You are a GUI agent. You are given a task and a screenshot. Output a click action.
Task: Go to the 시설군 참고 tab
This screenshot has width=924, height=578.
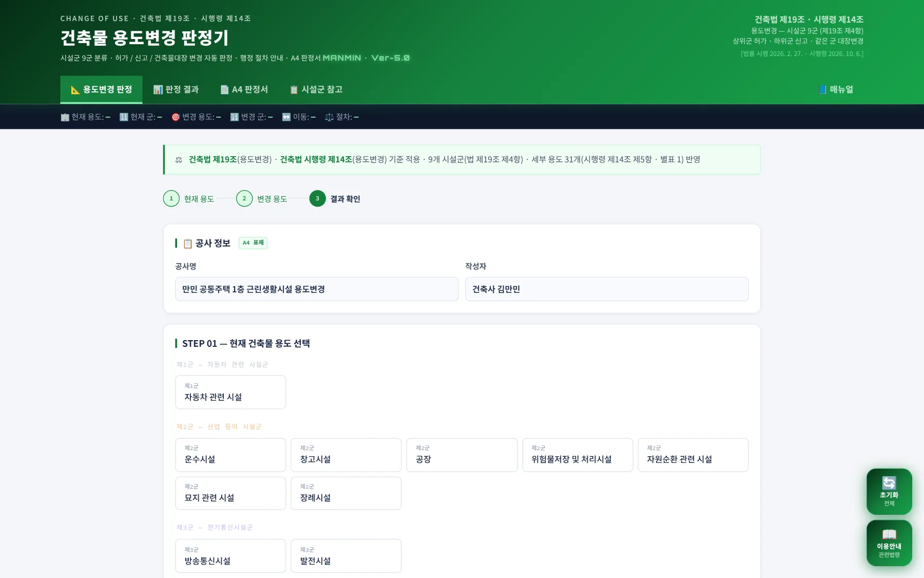pyautogui.click(x=316, y=89)
